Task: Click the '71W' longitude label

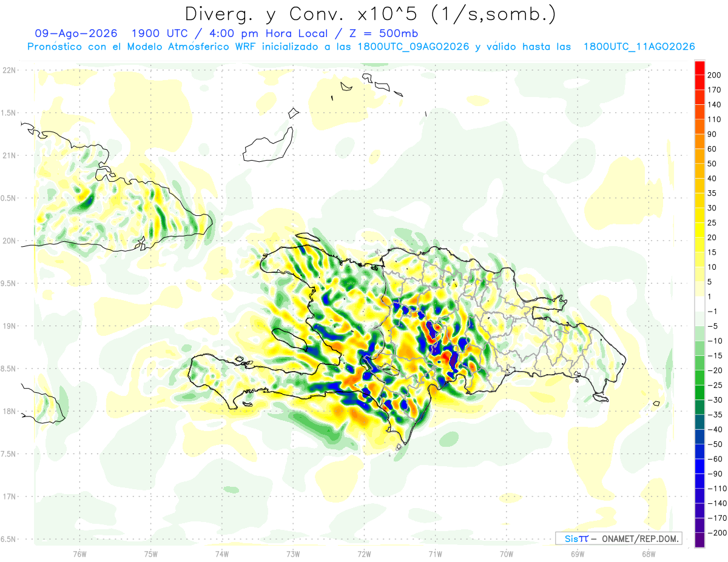Action: 435,554
